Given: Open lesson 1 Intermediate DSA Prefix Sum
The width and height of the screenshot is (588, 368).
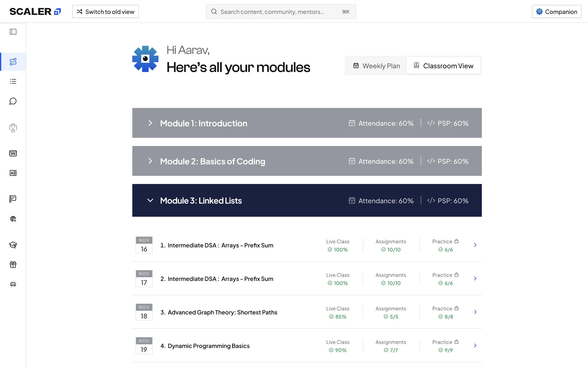Looking at the screenshot, I should (217, 245).
